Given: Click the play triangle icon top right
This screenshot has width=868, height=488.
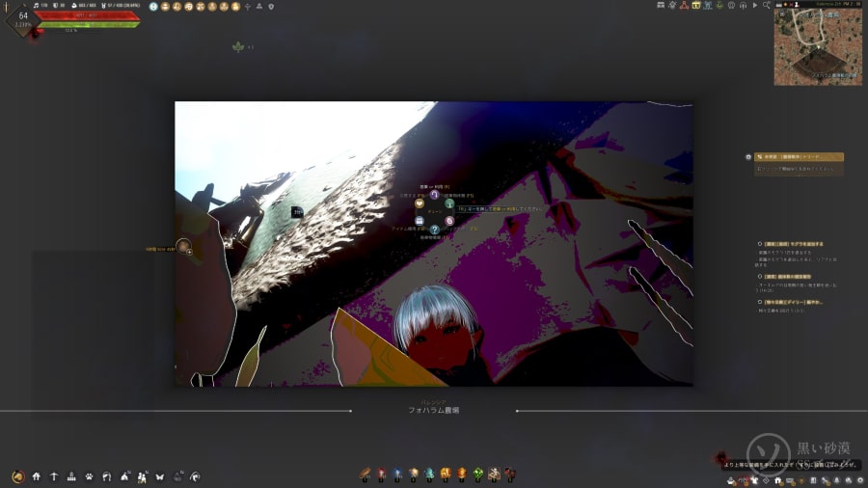Looking at the screenshot, I should pos(755,6).
